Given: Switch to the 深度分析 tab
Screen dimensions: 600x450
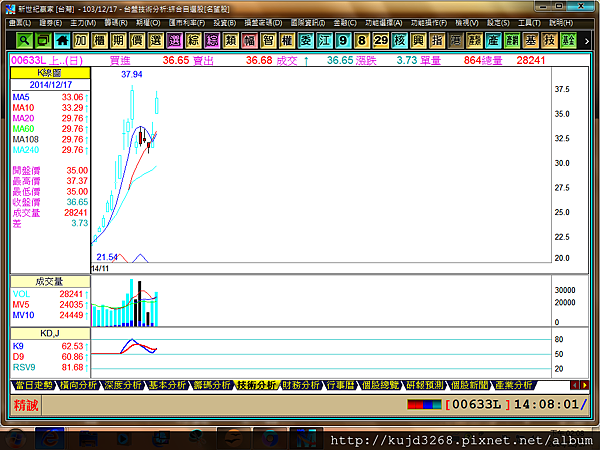Looking at the screenshot, I should click(123, 385).
